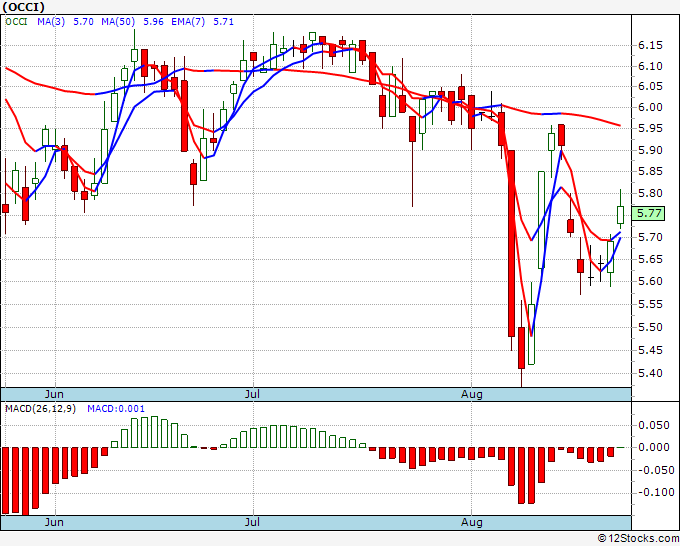
Task: Click the 0.000 MACD axis label
Action: click(653, 448)
